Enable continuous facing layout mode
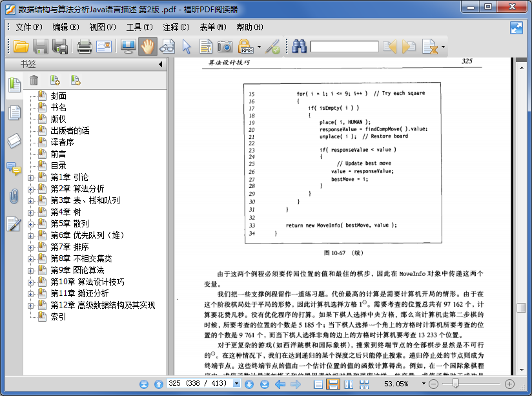The image size is (532, 396). pyautogui.click(x=364, y=384)
